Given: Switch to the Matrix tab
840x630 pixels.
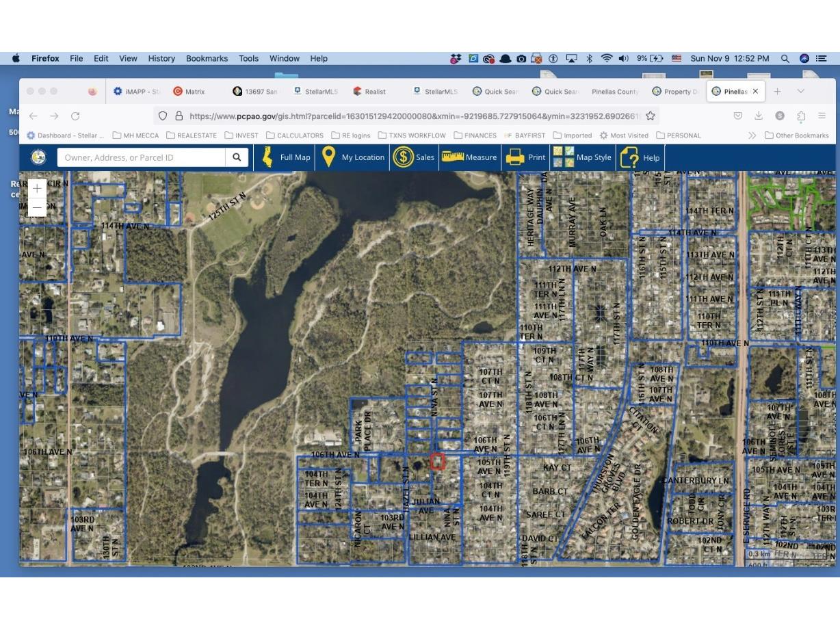Looking at the screenshot, I should click(189, 92).
